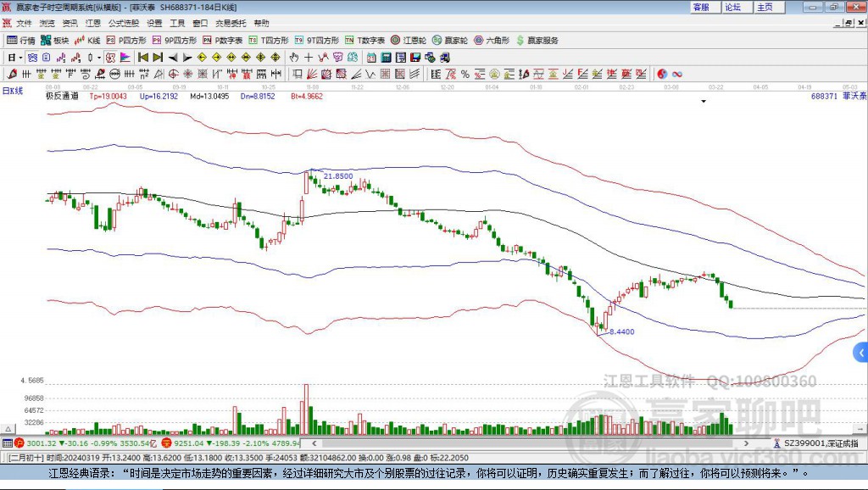Click the red crosshair circle target icon
868x490 pixels.
click(x=173, y=74)
